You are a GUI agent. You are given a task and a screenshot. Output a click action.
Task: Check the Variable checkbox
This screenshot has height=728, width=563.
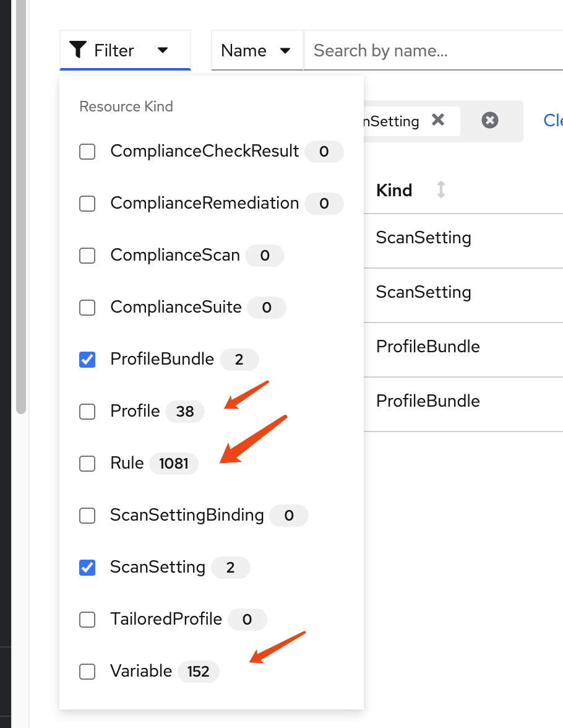click(x=87, y=672)
